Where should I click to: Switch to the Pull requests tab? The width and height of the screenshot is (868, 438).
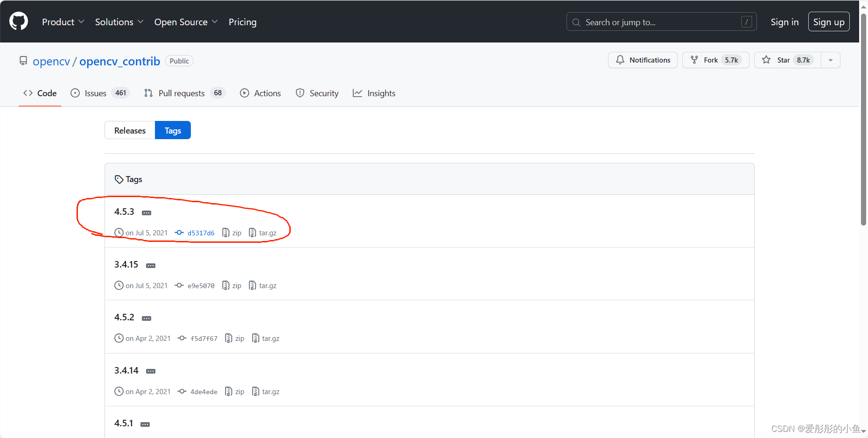tap(185, 93)
